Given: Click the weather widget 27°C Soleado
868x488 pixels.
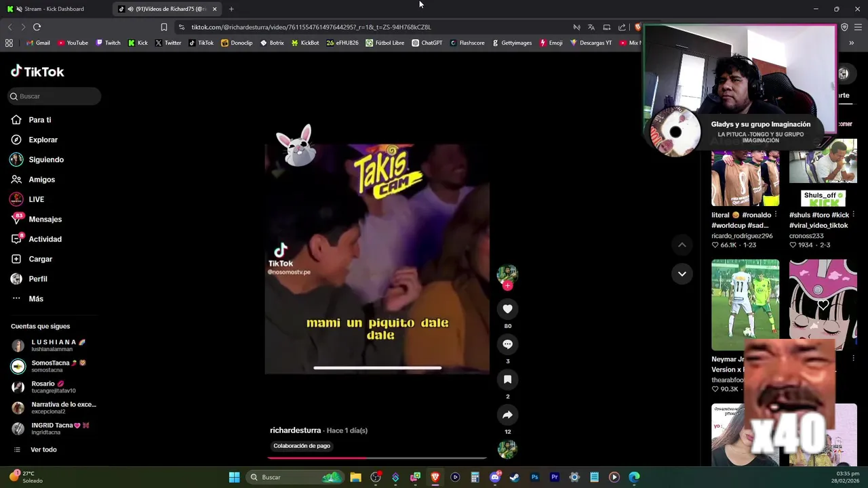Looking at the screenshot, I should 26,477.
